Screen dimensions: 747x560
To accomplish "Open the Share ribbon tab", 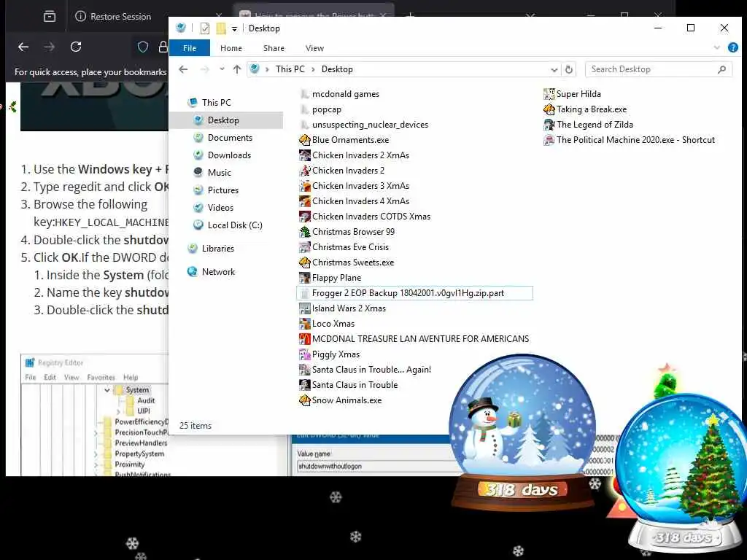I will 274,48.
